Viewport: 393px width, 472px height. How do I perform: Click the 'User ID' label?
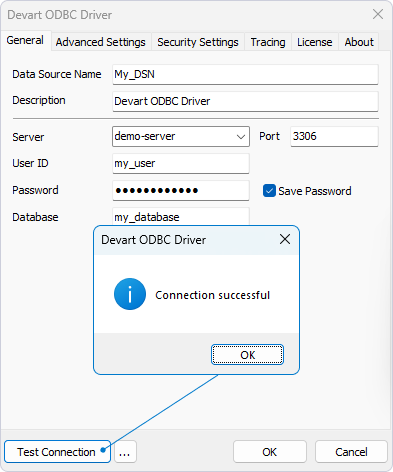(30, 163)
